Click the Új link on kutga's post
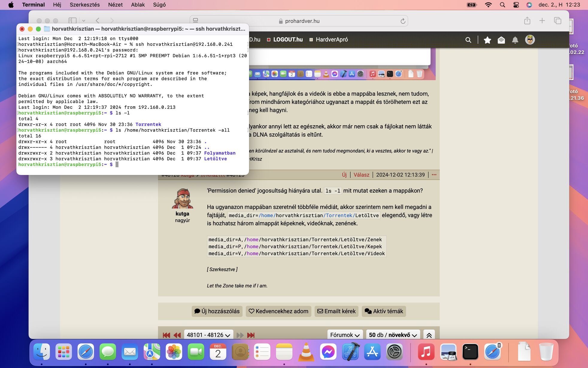This screenshot has height=368, width=588. click(344, 175)
